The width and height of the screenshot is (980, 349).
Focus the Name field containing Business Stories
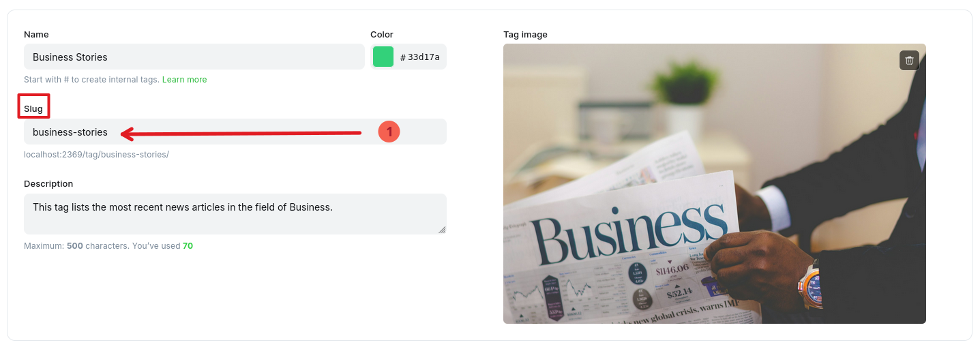coord(194,57)
